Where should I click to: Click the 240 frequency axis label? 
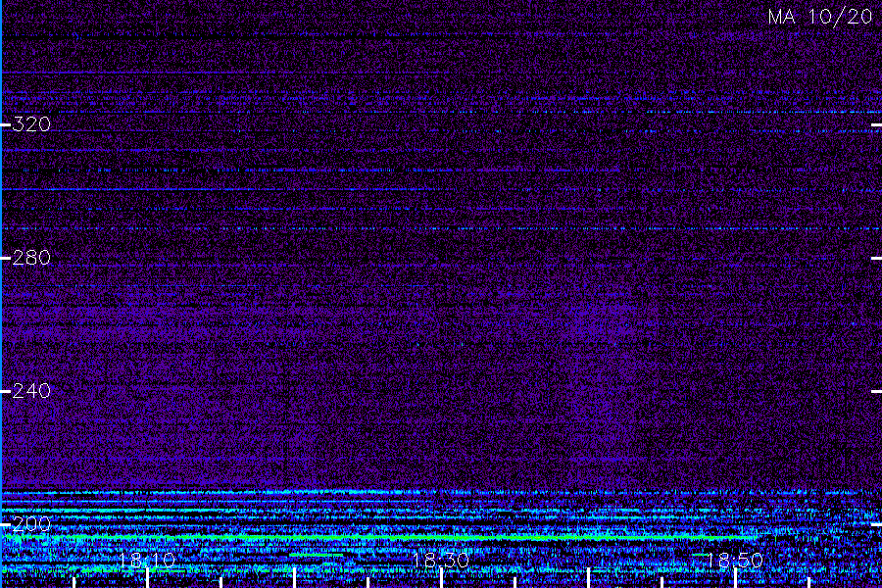coord(31,391)
